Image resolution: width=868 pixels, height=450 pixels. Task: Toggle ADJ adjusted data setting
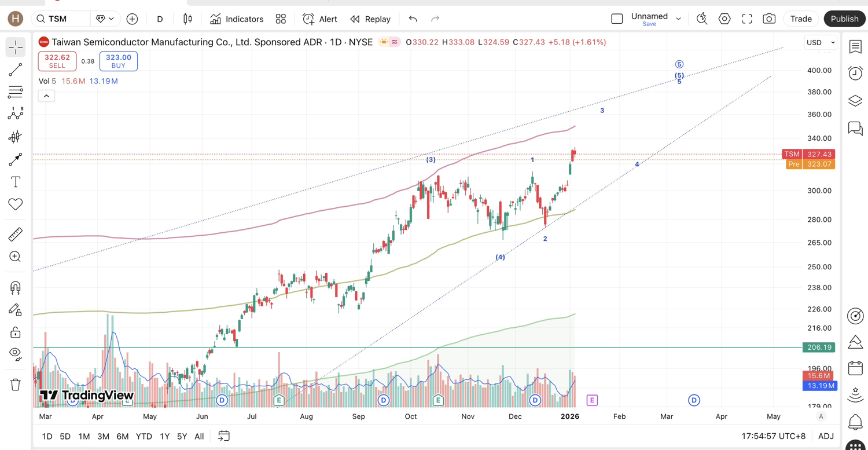(x=826, y=436)
